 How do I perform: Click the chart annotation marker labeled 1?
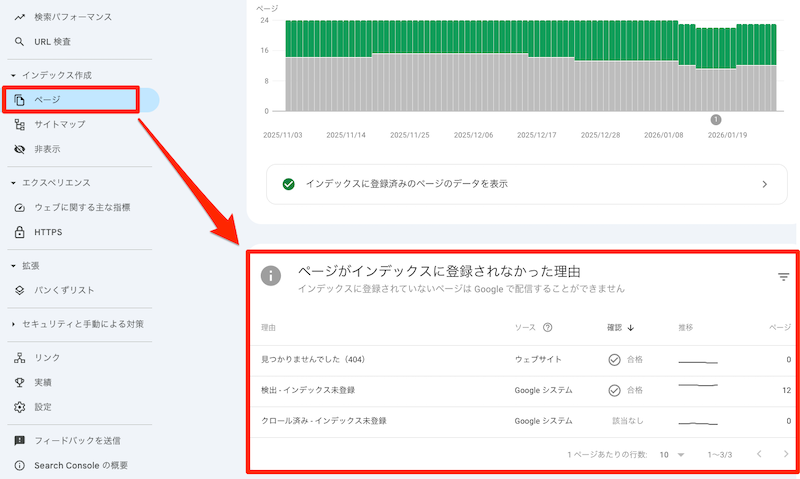pyautogui.click(x=716, y=120)
